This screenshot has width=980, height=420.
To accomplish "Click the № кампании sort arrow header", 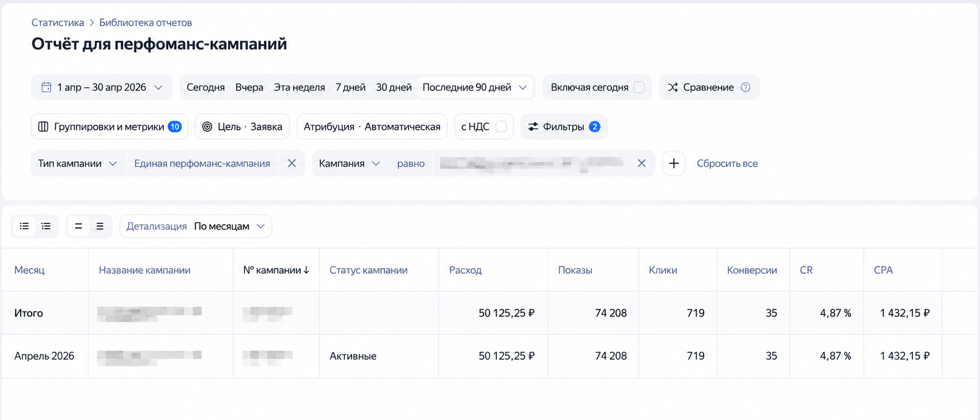I will coord(276,270).
